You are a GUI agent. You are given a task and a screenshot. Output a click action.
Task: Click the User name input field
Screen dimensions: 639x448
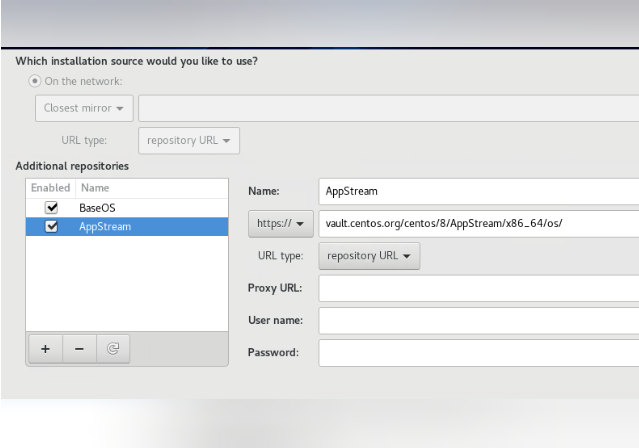pyautogui.click(x=479, y=321)
